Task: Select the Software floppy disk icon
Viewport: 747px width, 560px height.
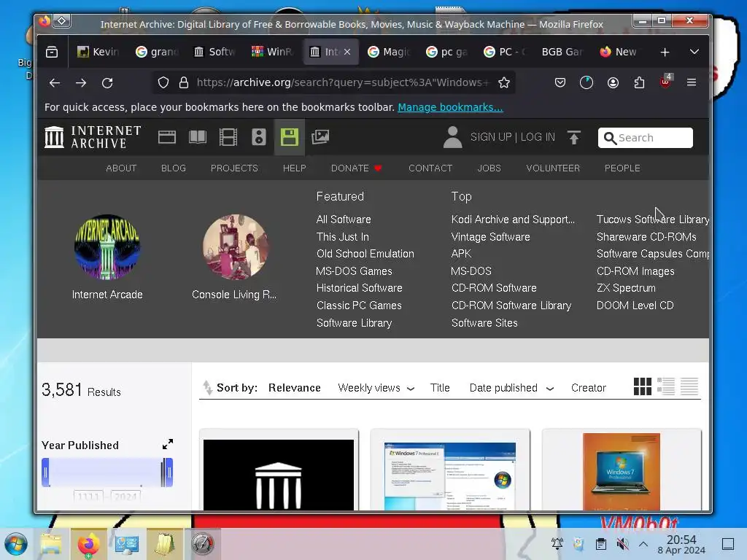Action: click(x=289, y=137)
